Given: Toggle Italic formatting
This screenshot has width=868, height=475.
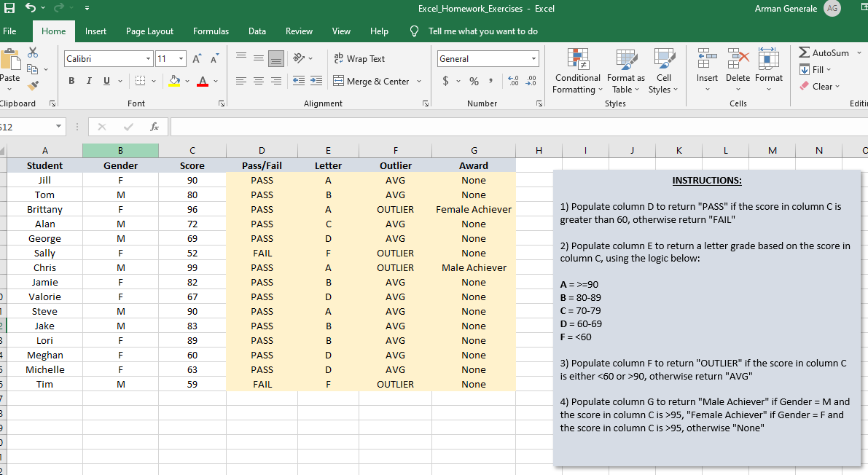Looking at the screenshot, I should point(89,81).
